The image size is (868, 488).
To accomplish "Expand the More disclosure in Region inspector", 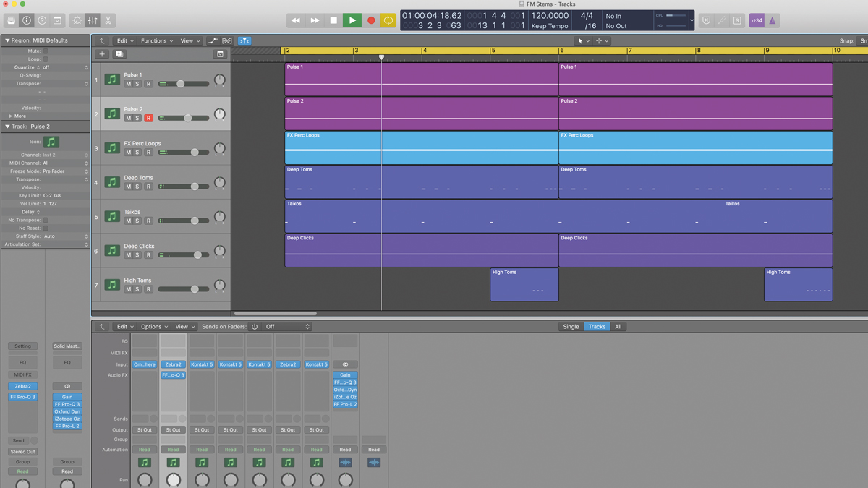I will click(x=10, y=116).
